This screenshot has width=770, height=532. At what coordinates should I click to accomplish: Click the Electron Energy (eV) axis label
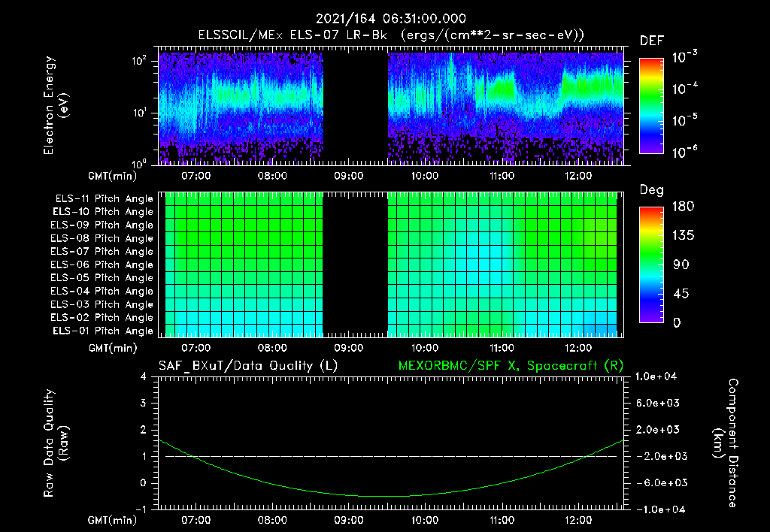[x=56, y=105]
